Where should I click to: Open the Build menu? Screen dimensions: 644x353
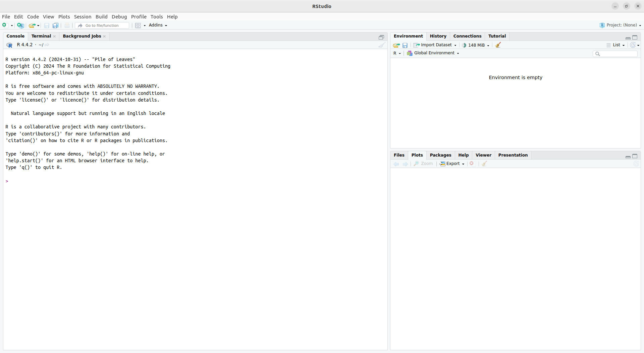point(101,17)
